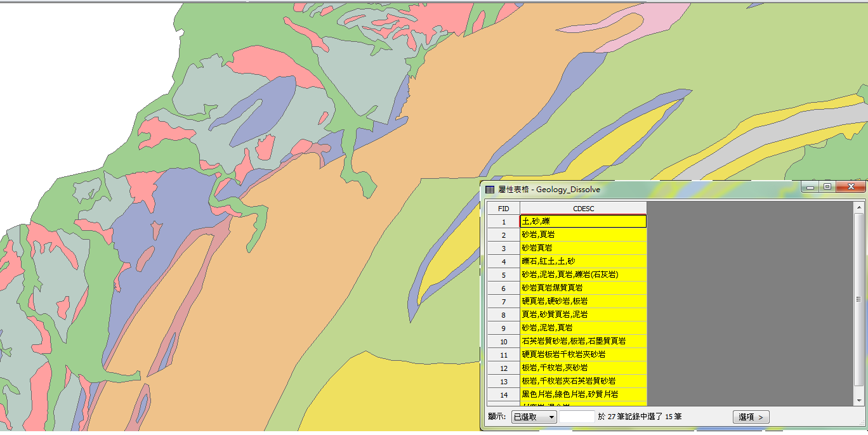Select row header for FID 1
Screen dimensions: 868x435
pos(503,221)
